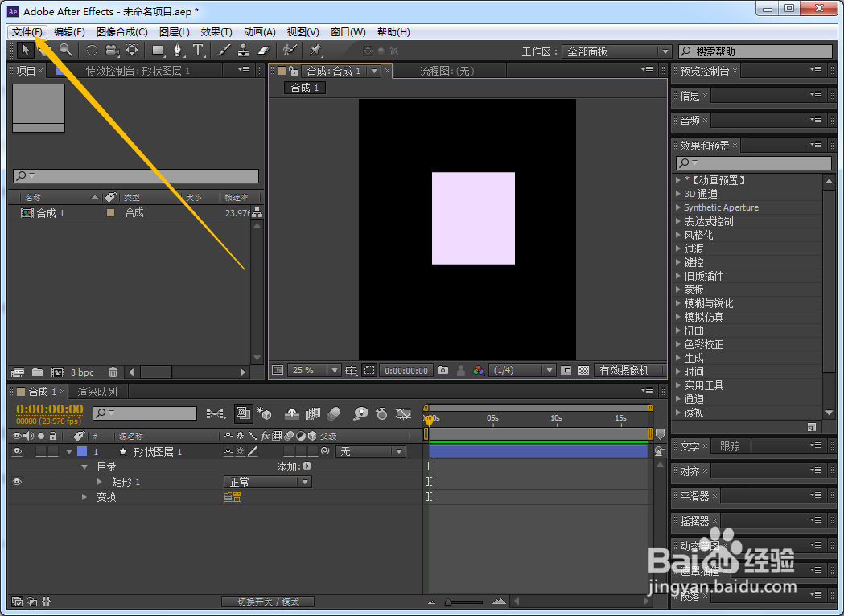Open the 25 % magnification dropdown

(315, 370)
